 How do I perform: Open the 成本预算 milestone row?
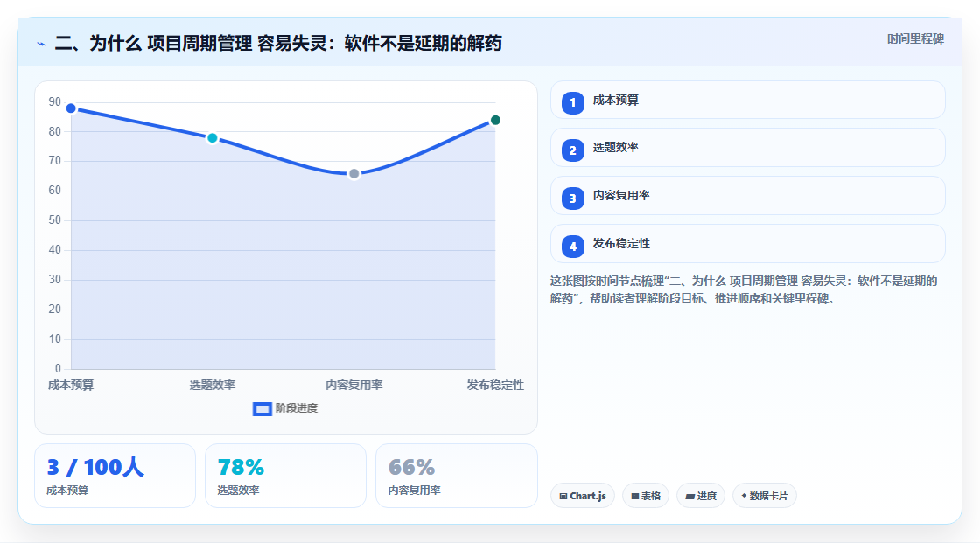(x=747, y=100)
